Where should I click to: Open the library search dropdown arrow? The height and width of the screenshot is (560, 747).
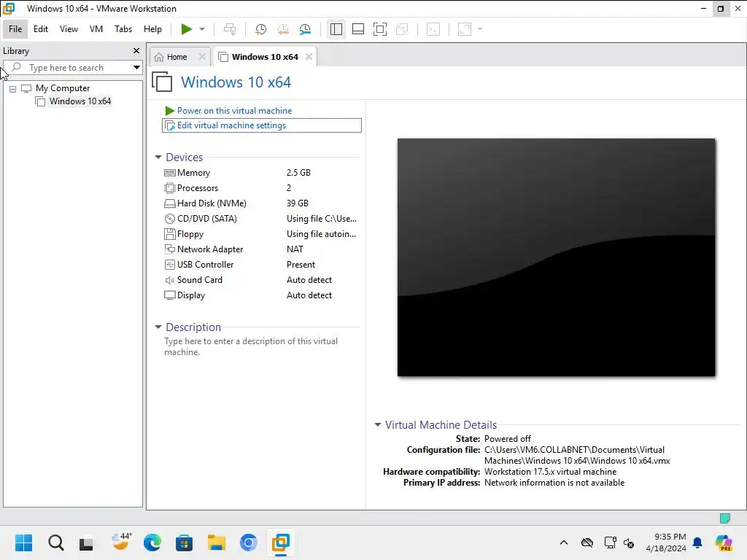click(x=136, y=68)
